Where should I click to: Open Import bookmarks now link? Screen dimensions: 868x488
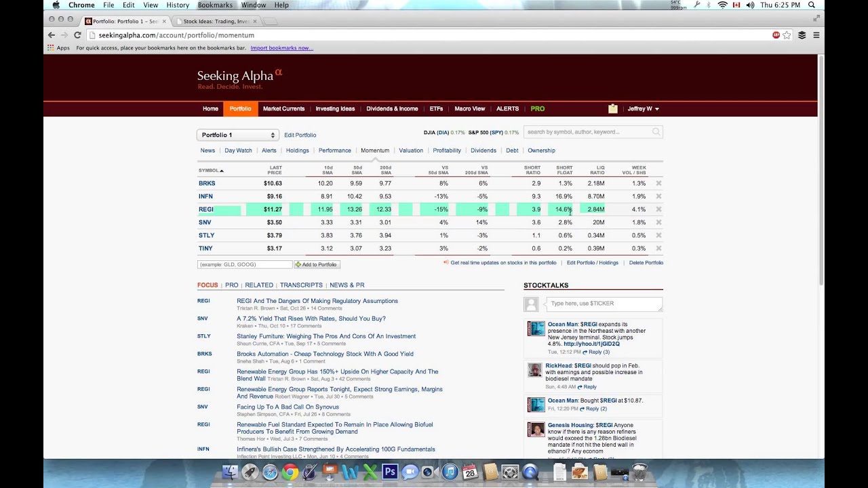click(x=281, y=48)
